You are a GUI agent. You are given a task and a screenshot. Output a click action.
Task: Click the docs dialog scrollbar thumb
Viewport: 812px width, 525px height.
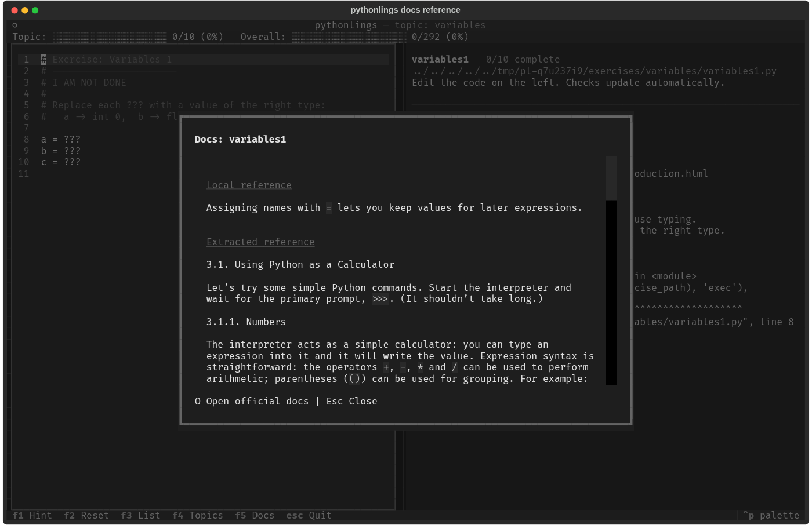click(x=611, y=178)
